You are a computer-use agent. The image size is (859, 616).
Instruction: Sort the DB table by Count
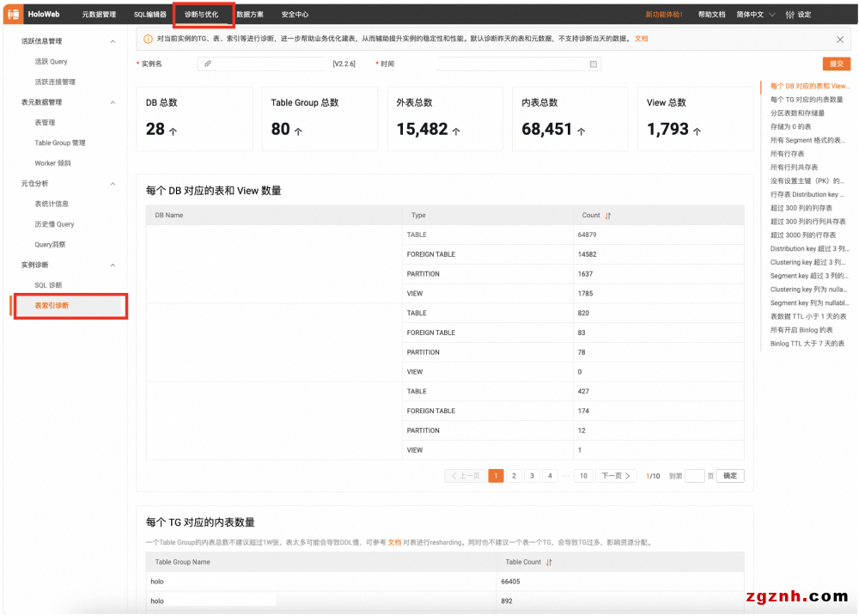pos(608,216)
